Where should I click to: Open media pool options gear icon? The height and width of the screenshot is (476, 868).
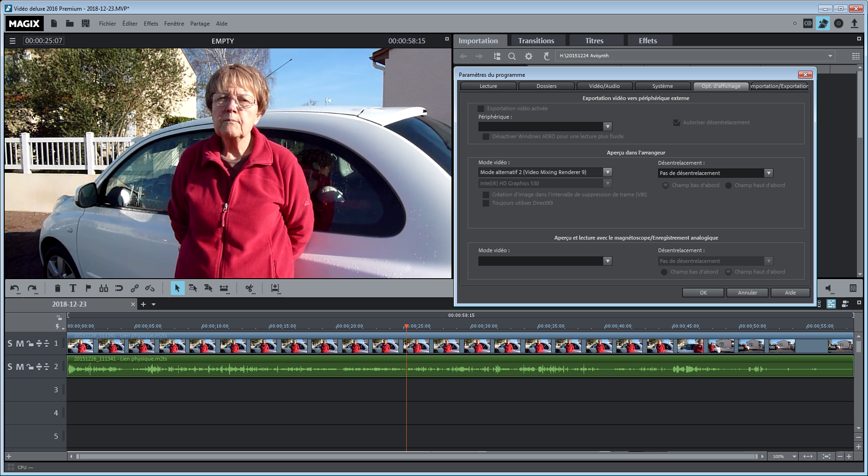click(529, 56)
